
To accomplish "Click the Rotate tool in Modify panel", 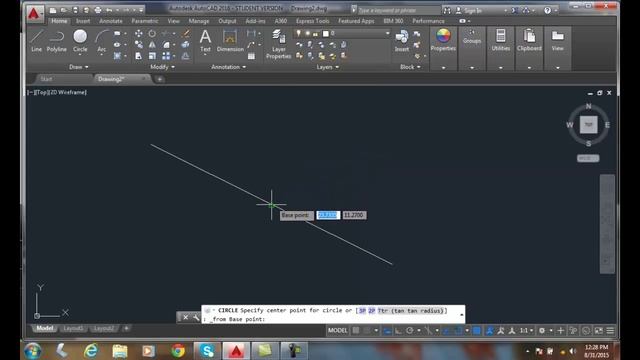I will pos(152,33).
